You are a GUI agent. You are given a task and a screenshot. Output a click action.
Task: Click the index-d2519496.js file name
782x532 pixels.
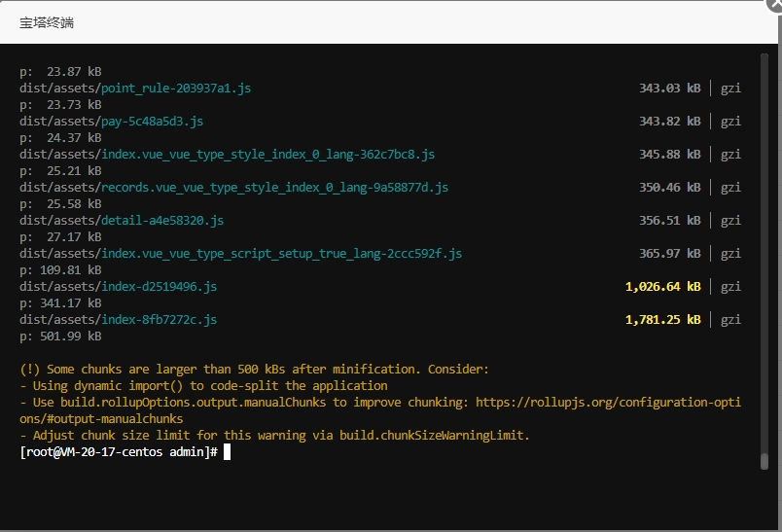pyautogui.click(x=159, y=287)
